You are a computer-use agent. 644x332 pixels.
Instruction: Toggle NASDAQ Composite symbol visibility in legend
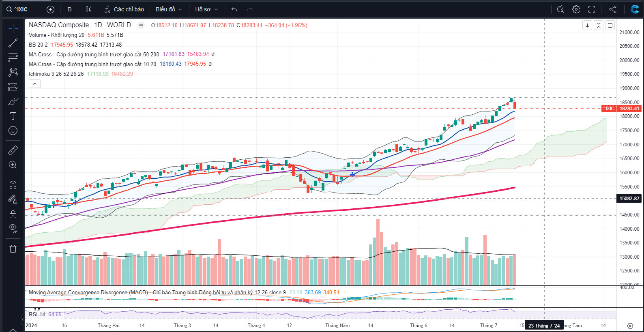click(x=141, y=25)
